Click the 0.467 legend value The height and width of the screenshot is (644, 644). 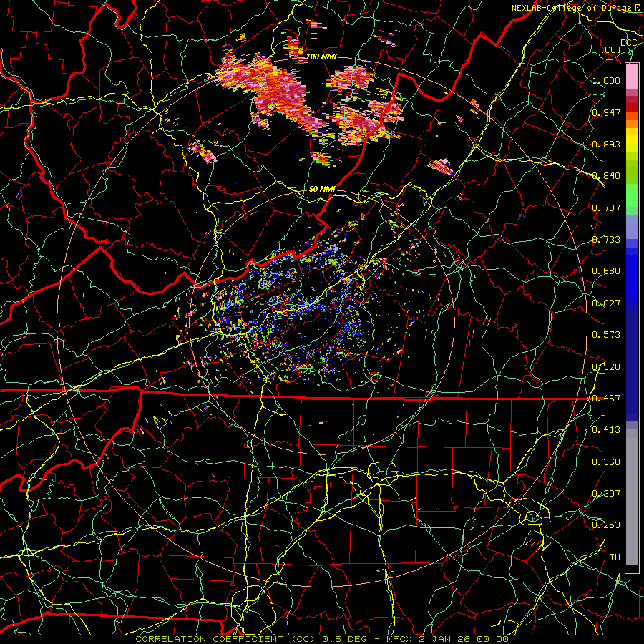[606, 399]
